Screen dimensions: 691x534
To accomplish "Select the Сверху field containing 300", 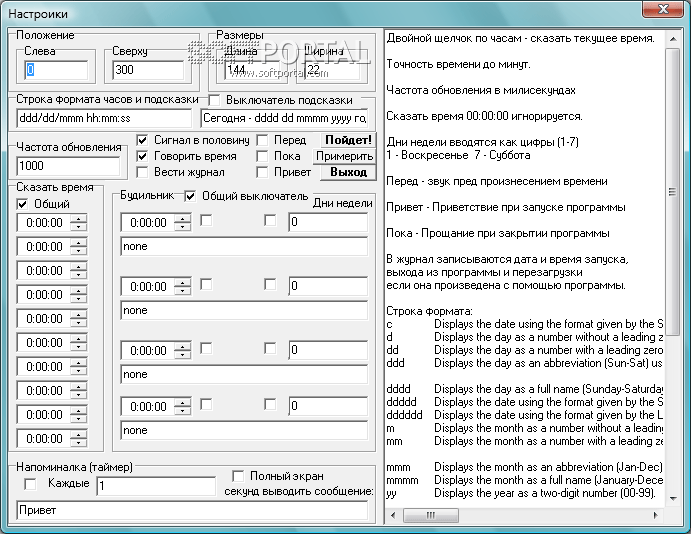I will (148, 70).
